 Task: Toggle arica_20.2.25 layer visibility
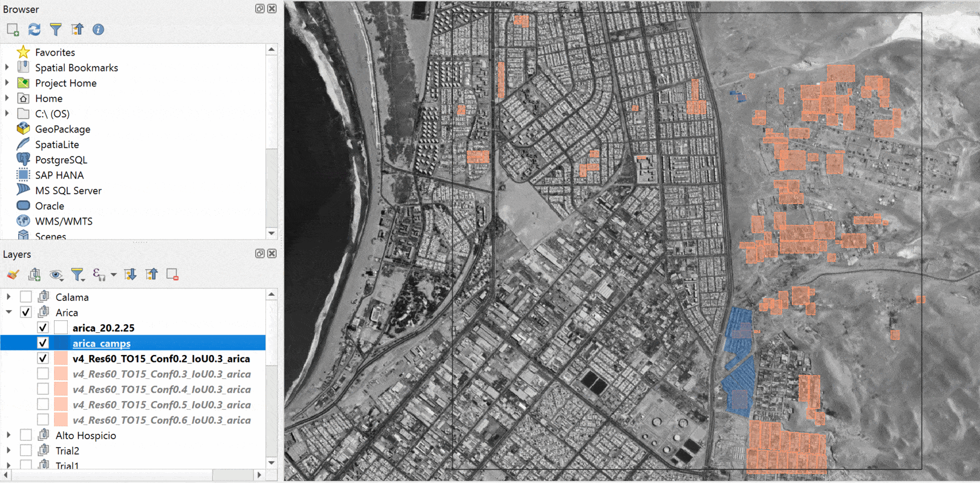coord(43,328)
